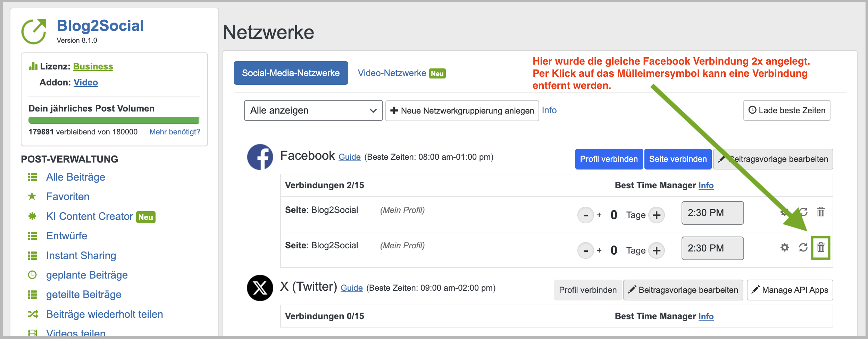
Task: Click the geteilte Beiträge list icon
Action: click(32, 295)
